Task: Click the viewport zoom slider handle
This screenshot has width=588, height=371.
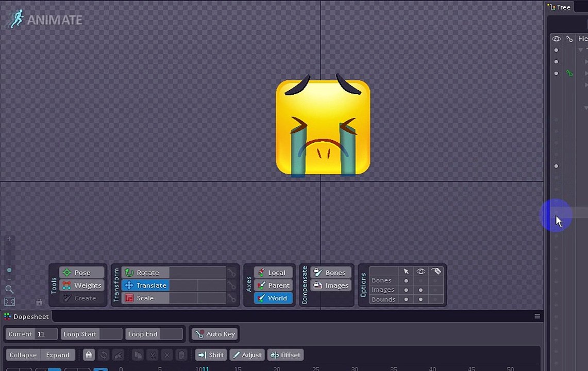Action: click(x=9, y=270)
